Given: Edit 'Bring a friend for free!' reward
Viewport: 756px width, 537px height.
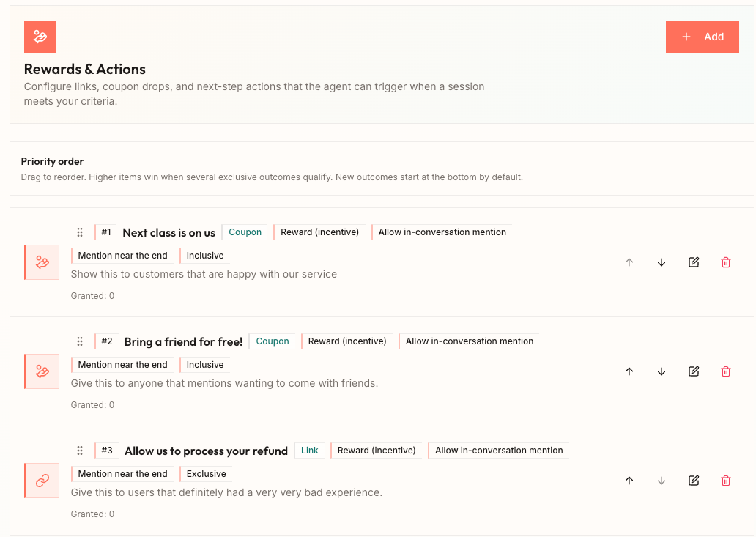Looking at the screenshot, I should (694, 371).
